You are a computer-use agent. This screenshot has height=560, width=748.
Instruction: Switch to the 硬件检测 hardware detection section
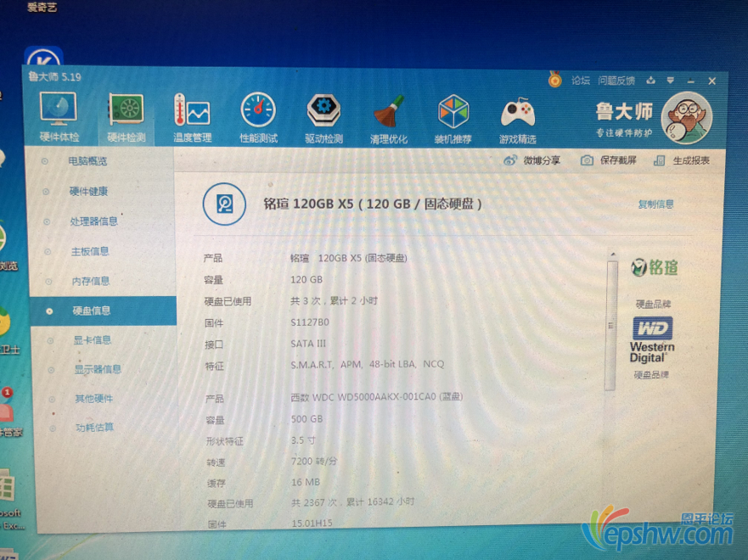coord(126,118)
